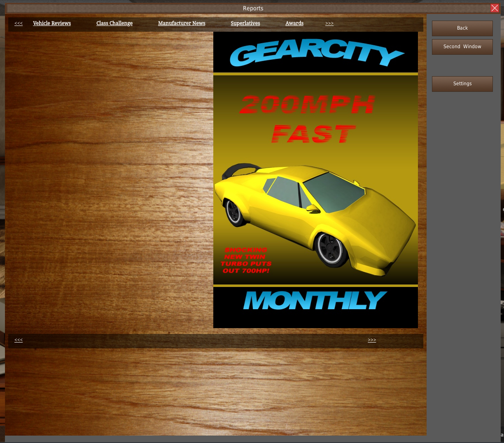Click the top-bar right arrows (>>>)

[329, 23]
